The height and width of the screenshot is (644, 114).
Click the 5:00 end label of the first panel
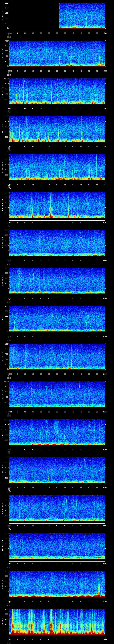(105, 33)
